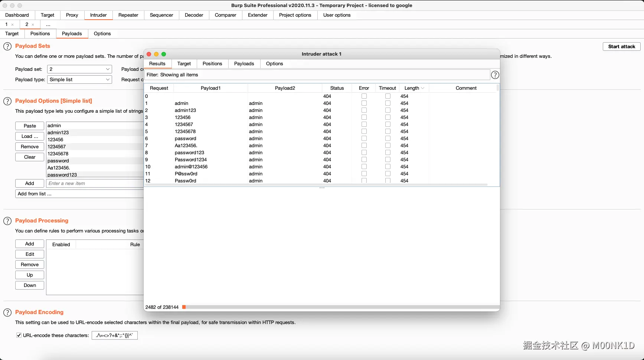
Task: Sort results by the Payload1 column
Action: tap(211, 88)
